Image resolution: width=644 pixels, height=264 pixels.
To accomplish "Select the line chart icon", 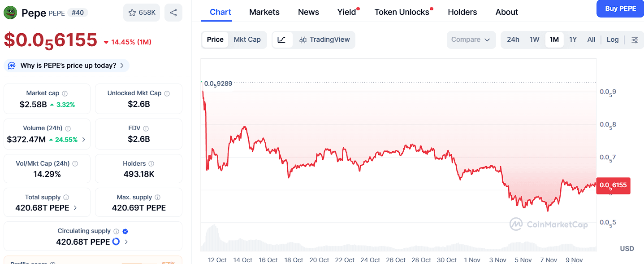I will 282,40.
